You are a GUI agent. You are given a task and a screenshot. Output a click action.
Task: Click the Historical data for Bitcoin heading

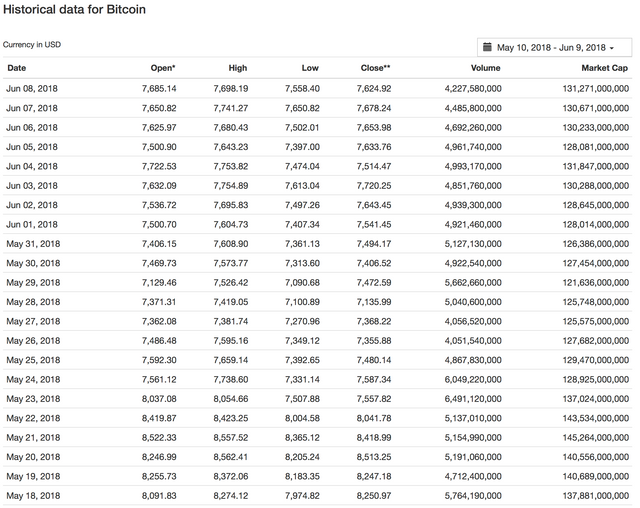tap(77, 11)
